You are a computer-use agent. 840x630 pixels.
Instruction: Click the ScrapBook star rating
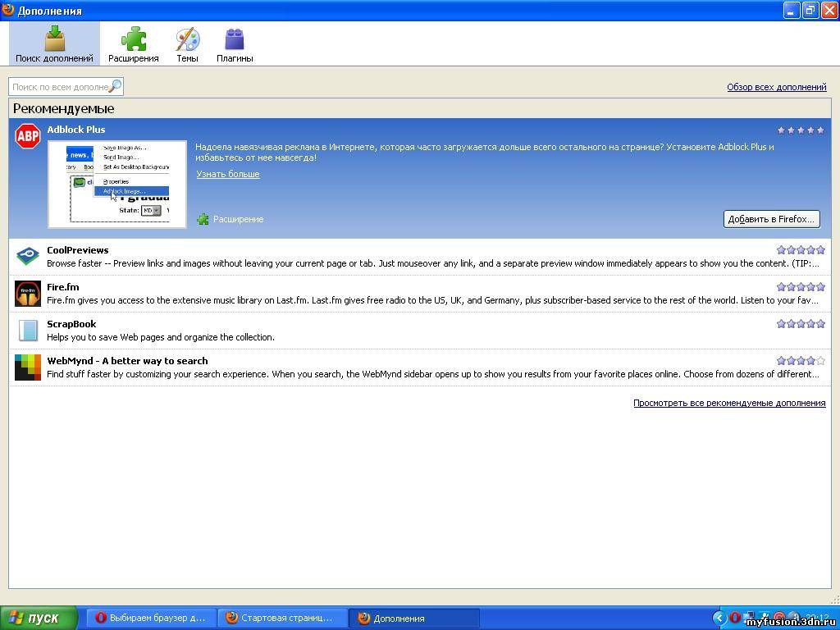(801, 323)
